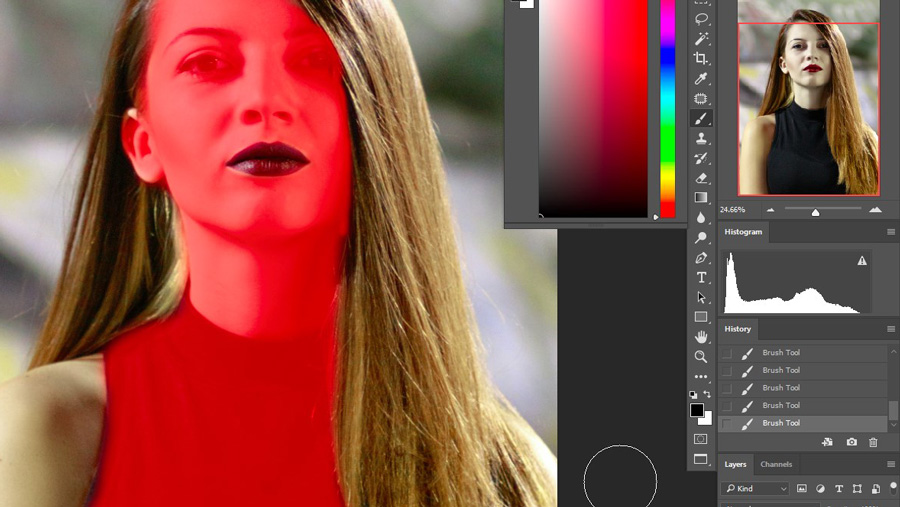Select the Type tool
Screen dimensions: 900x507
[701, 277]
